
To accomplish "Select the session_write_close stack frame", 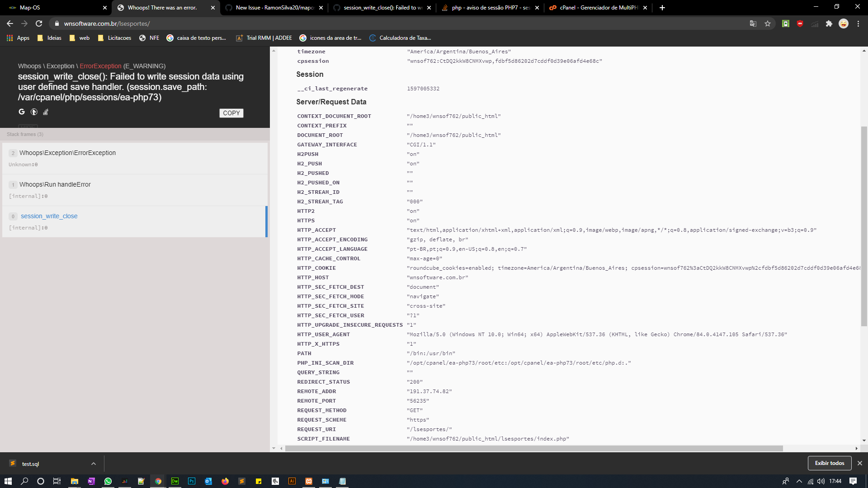I will [x=49, y=216].
